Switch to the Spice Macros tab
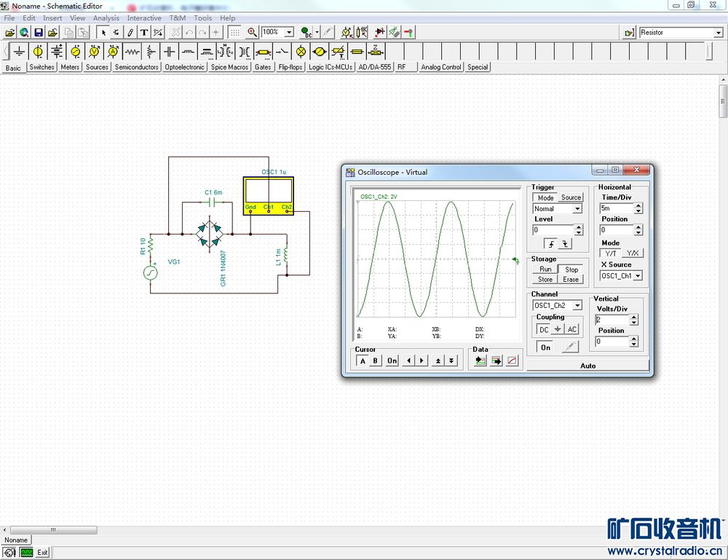 click(229, 67)
